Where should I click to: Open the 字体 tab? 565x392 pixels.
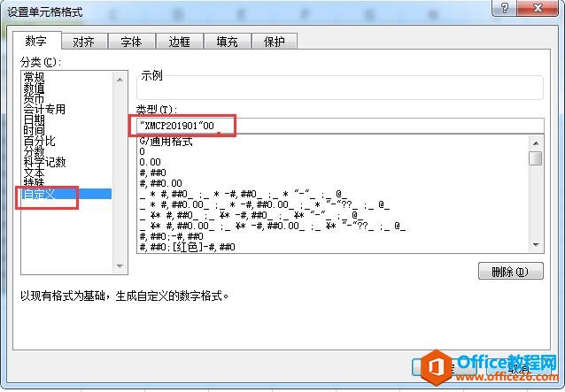[132, 42]
